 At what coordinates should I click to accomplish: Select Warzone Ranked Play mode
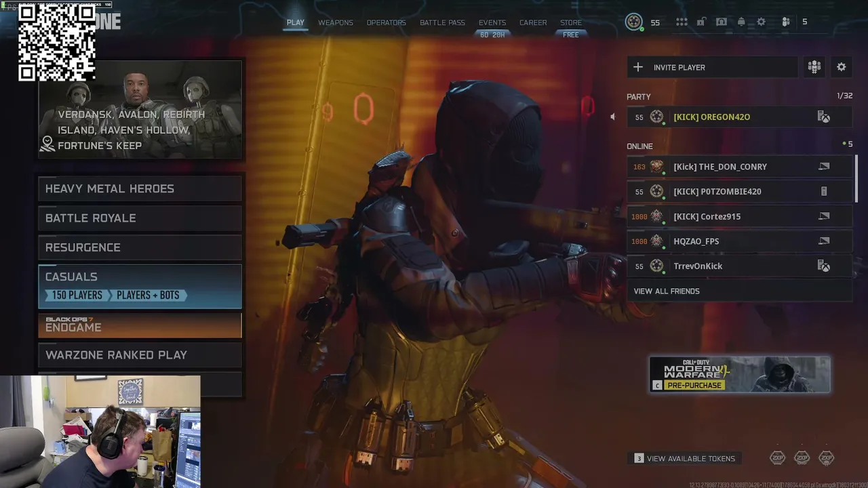click(140, 354)
